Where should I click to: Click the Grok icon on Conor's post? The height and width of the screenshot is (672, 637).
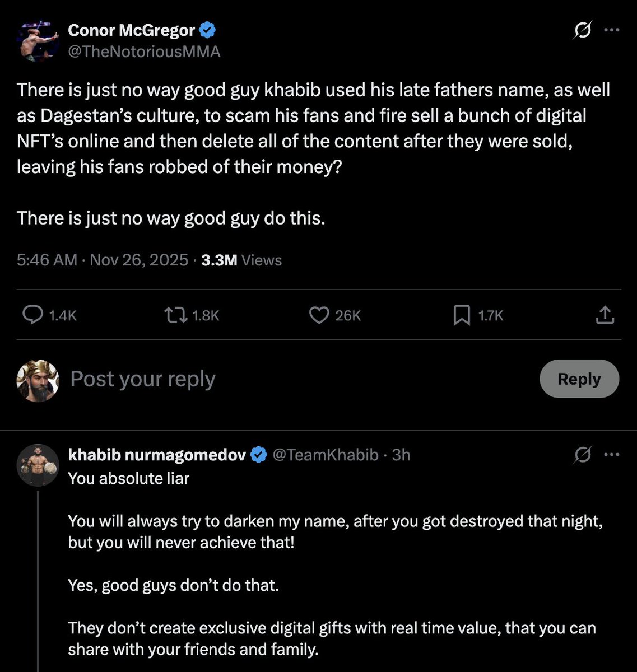pyautogui.click(x=583, y=32)
